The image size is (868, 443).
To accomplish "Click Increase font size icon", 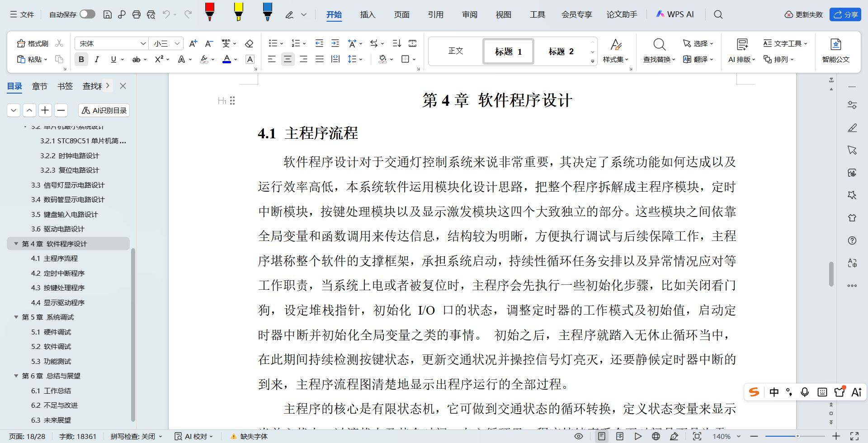I will pos(193,43).
